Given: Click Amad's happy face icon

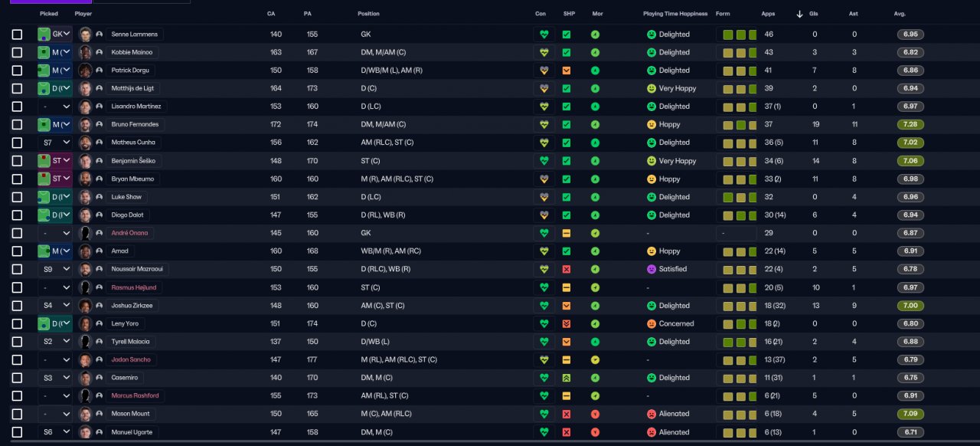Looking at the screenshot, I should tap(652, 251).
